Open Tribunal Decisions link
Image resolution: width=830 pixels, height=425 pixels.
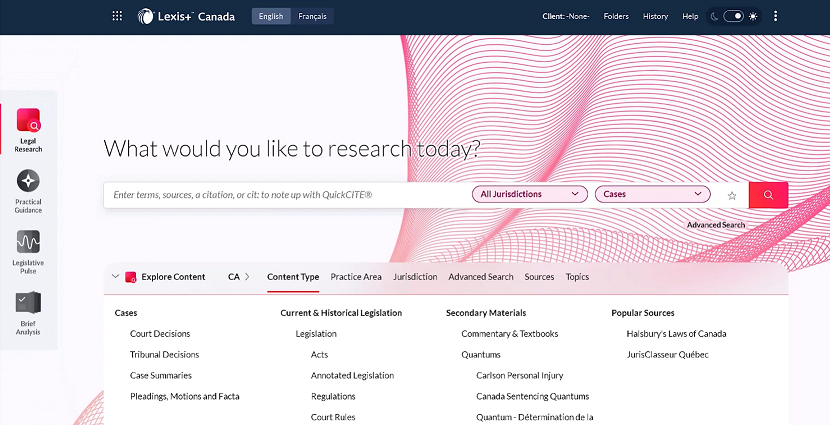point(165,355)
